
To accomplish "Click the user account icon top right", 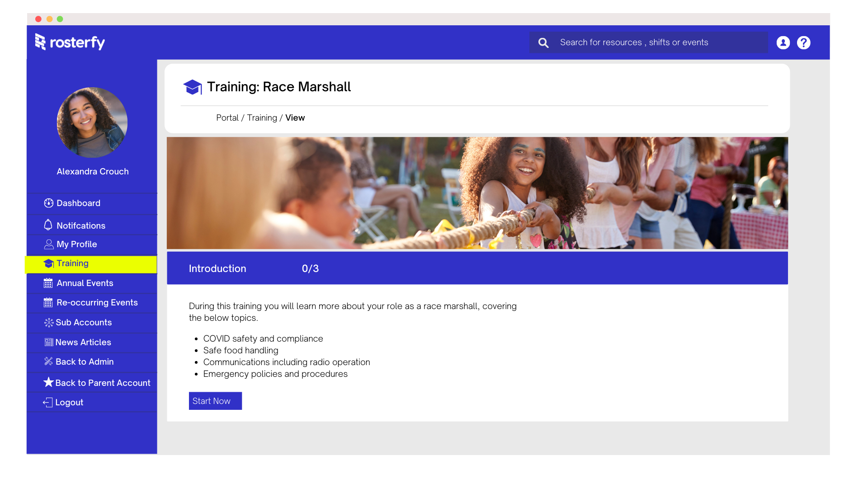I will point(783,42).
